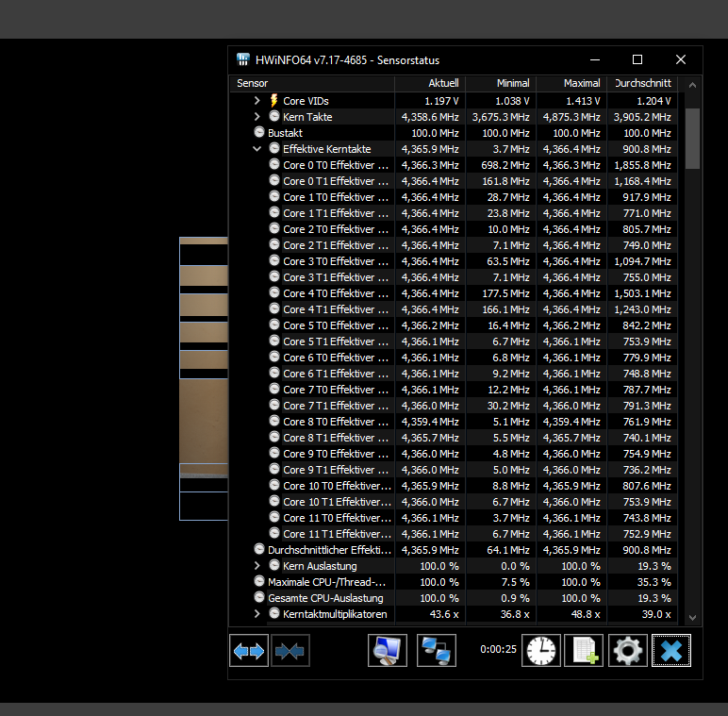728x716 pixels.
Task: Click the Kern Takte clock icon
Action: click(x=274, y=116)
